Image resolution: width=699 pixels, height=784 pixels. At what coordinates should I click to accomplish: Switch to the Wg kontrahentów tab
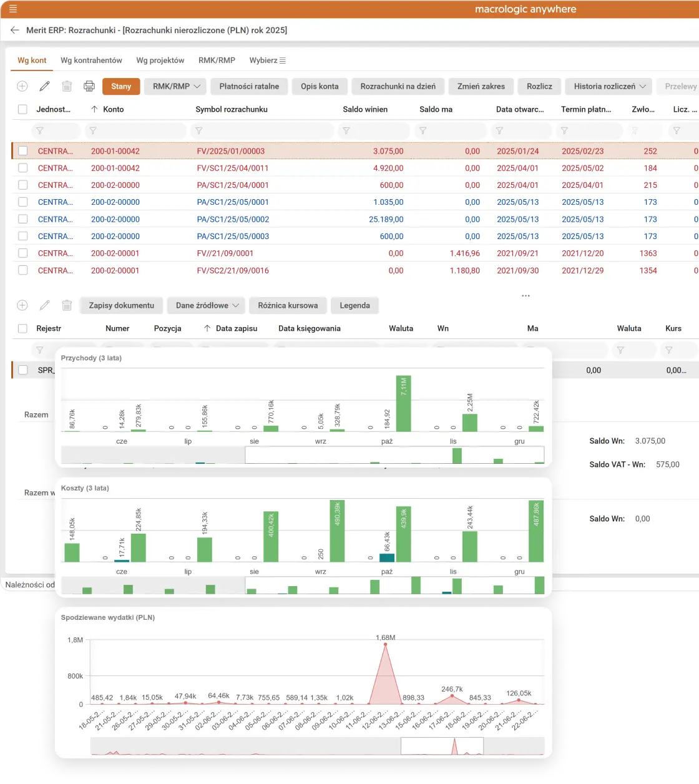click(x=91, y=61)
